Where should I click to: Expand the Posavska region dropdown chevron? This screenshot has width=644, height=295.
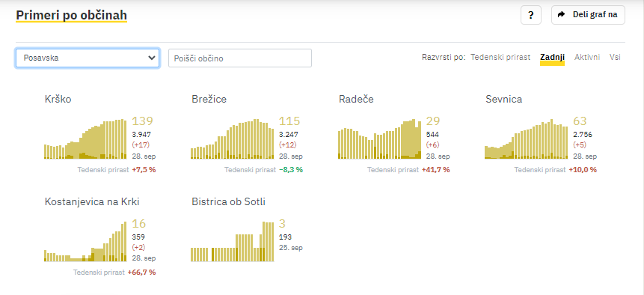click(151, 58)
